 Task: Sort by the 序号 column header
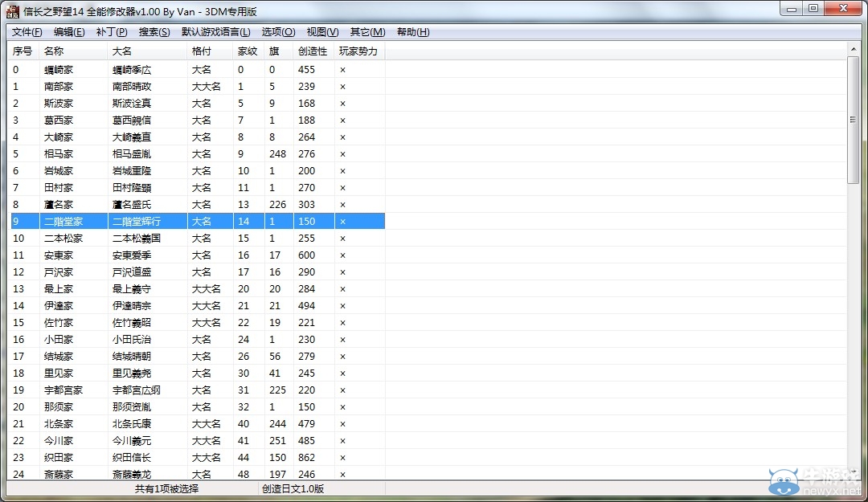pyautogui.click(x=25, y=51)
